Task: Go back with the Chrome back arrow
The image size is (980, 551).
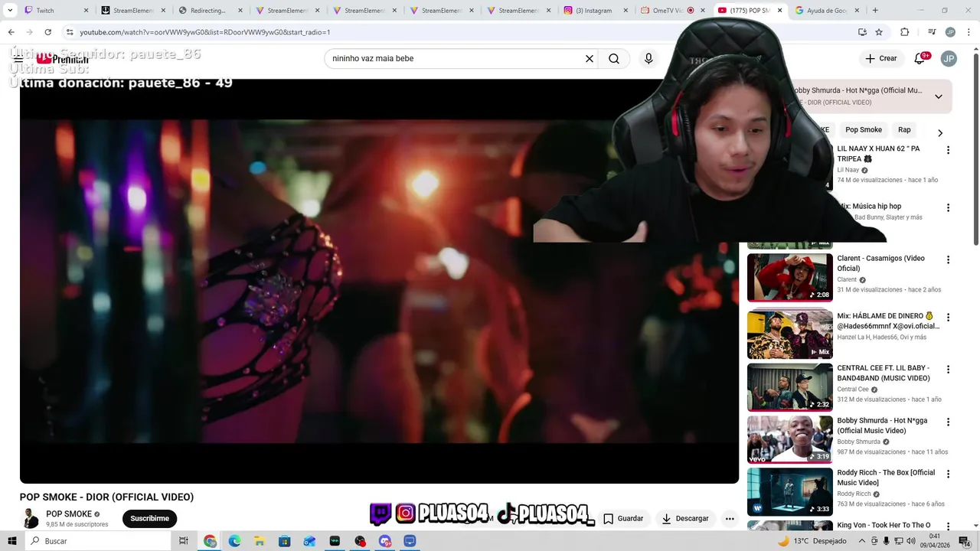Action: coord(11,32)
